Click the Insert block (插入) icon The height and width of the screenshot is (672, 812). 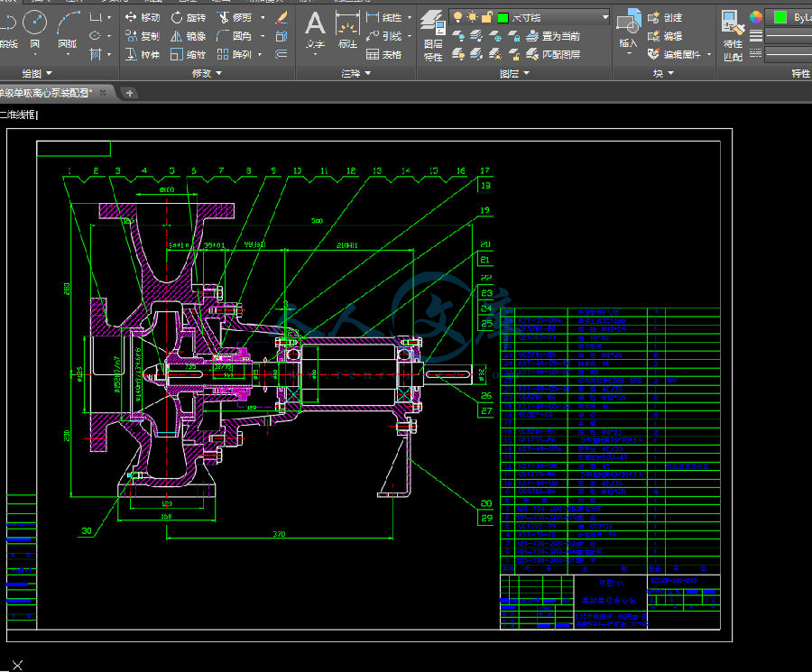pyautogui.click(x=628, y=30)
